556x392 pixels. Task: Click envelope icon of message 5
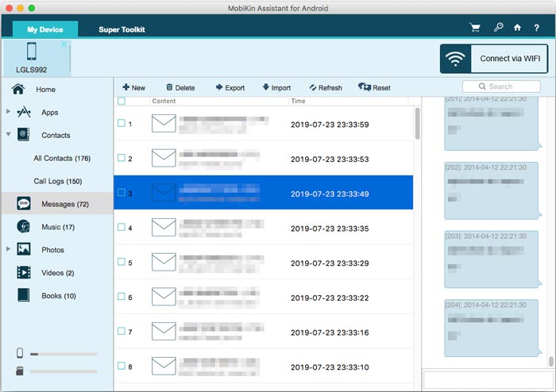[164, 262]
